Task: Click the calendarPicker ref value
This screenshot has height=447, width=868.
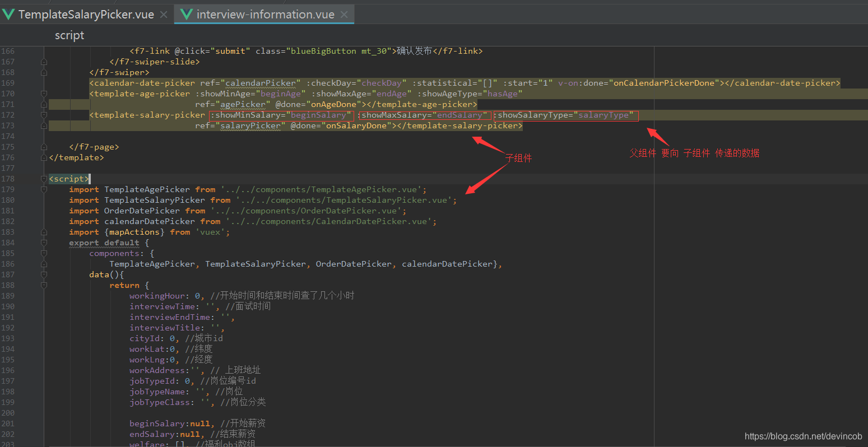Action: click(260, 83)
